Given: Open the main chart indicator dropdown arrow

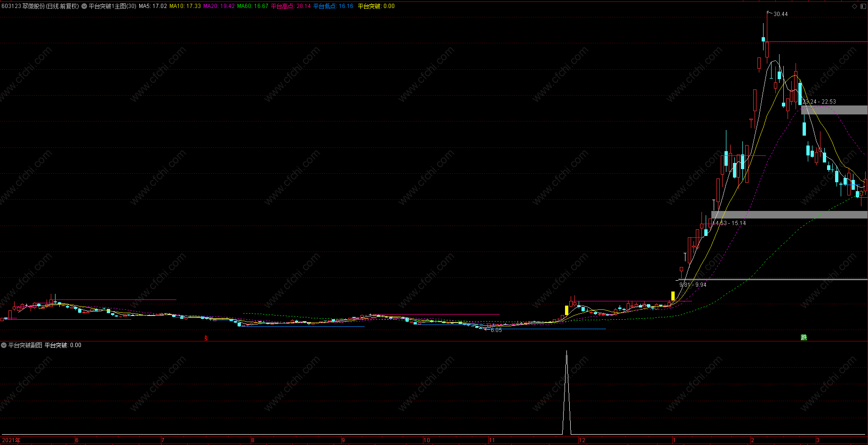Looking at the screenshot, I should [84, 6].
